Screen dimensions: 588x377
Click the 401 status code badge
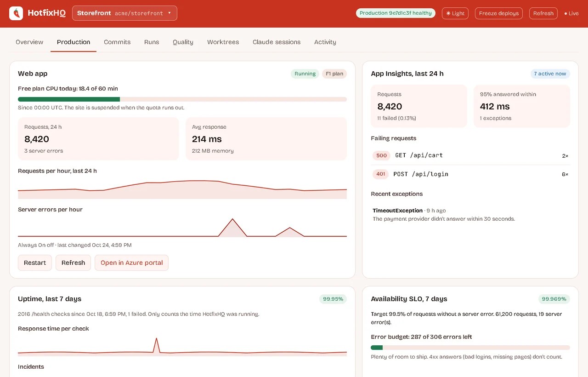click(381, 174)
